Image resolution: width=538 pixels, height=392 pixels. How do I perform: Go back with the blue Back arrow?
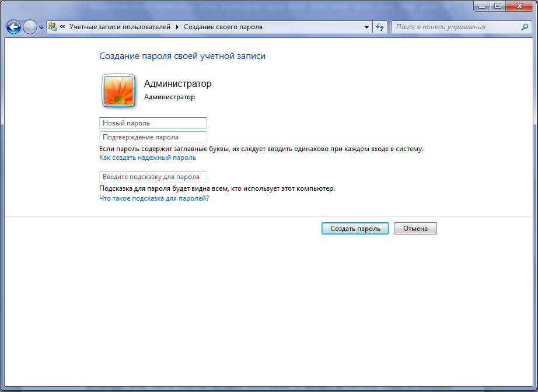tap(14, 27)
